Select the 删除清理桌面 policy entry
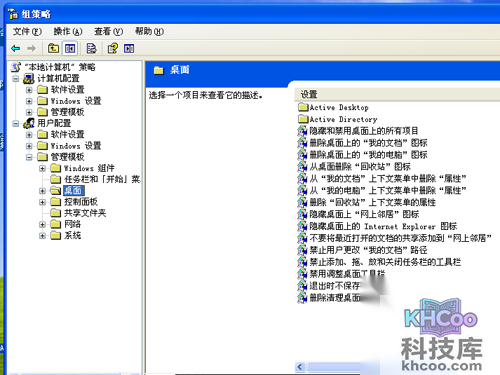The height and width of the screenshot is (375, 500). coord(335,297)
